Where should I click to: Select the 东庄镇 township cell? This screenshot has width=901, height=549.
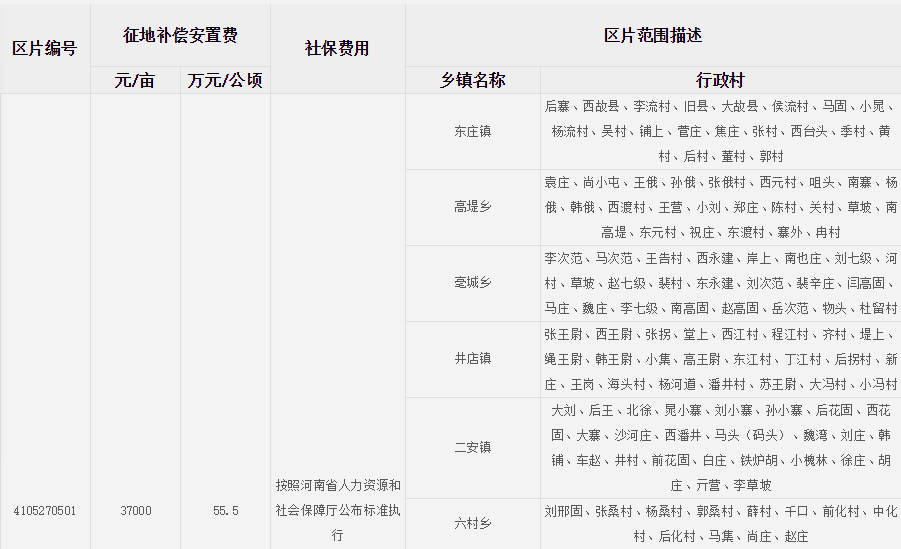click(473, 132)
